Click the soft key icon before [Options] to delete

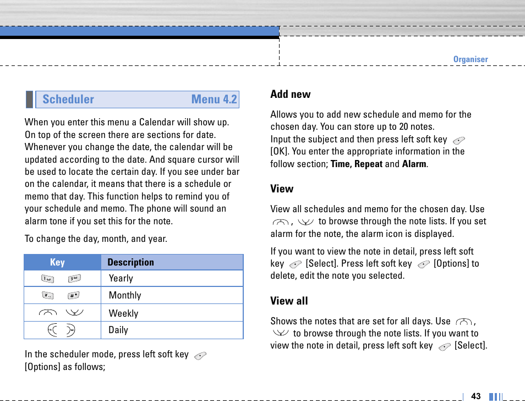click(x=424, y=264)
